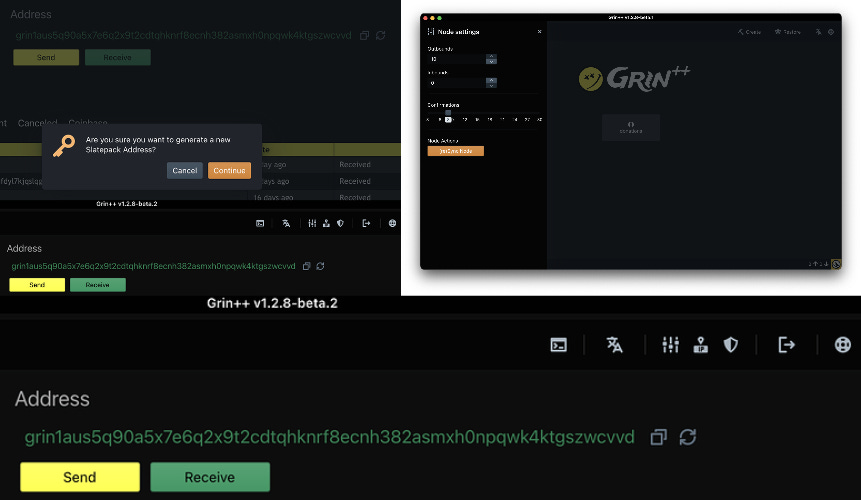Screen dimensions: 861x500
Task: Click dimmed copy address icon behind the Slatepack dialog
Action: click(x=364, y=36)
